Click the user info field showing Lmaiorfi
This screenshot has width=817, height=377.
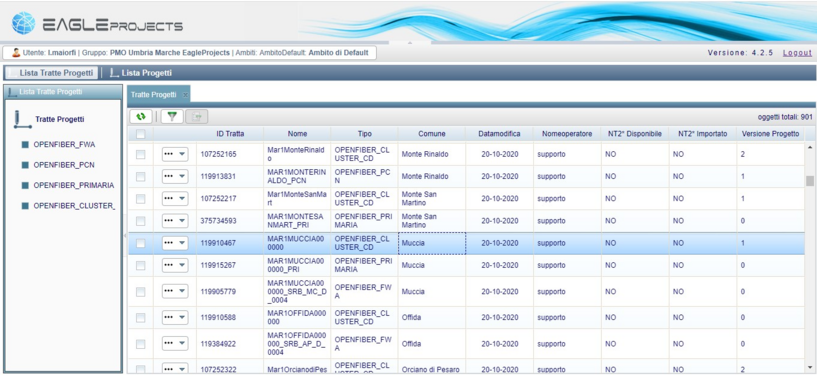190,53
